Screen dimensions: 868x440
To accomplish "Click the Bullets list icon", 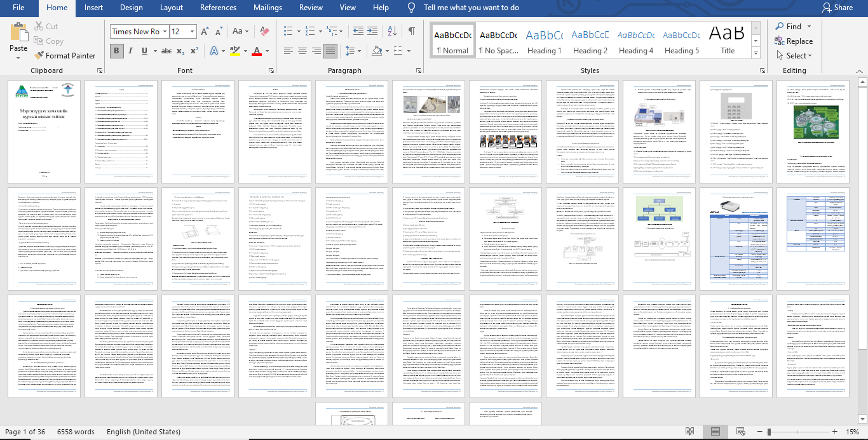I will point(288,31).
